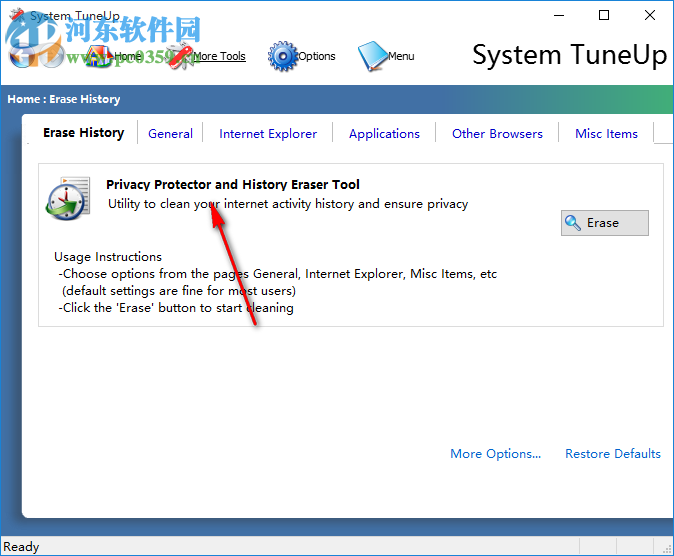Click the back arrow navigation icon
Screen dimensions: 674x556
click(x=21, y=56)
